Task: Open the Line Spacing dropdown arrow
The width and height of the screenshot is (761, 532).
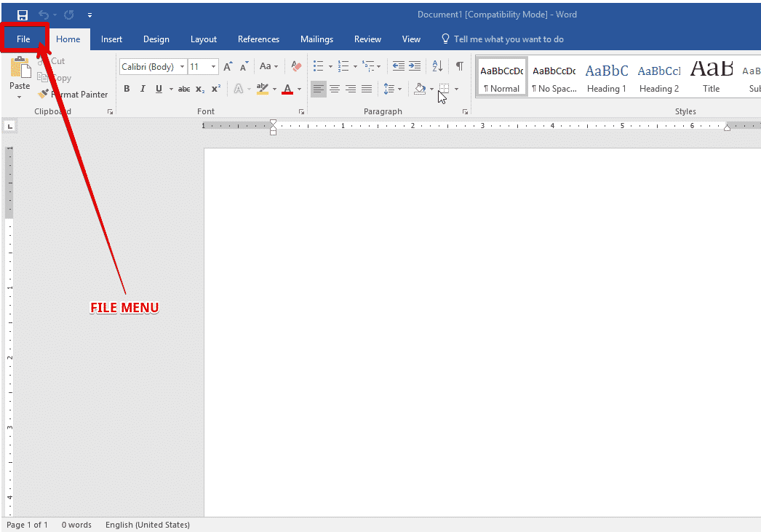Action: point(400,89)
